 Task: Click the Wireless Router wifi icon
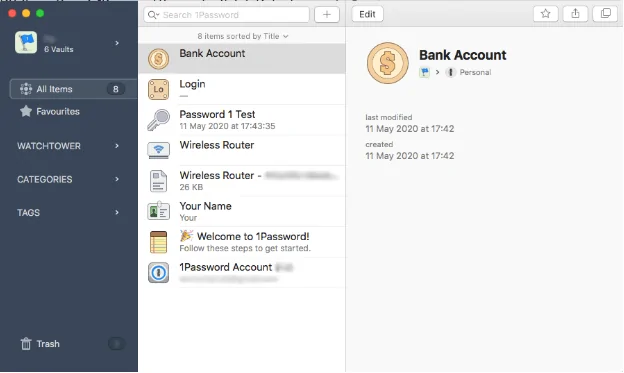click(x=158, y=150)
